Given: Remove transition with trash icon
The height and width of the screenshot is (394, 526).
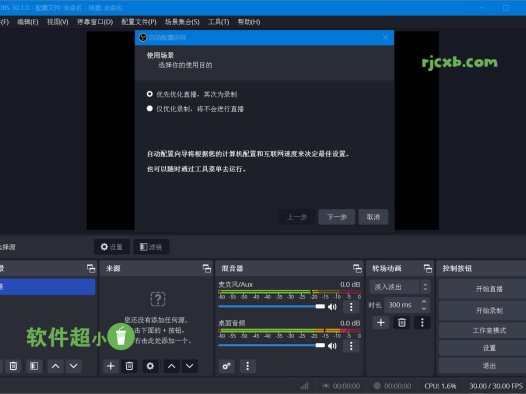Looking at the screenshot, I should click(402, 323).
